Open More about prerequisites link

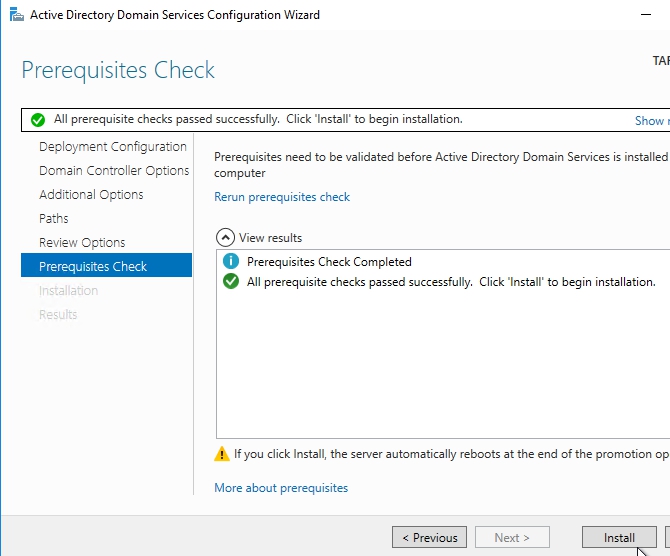(x=281, y=488)
